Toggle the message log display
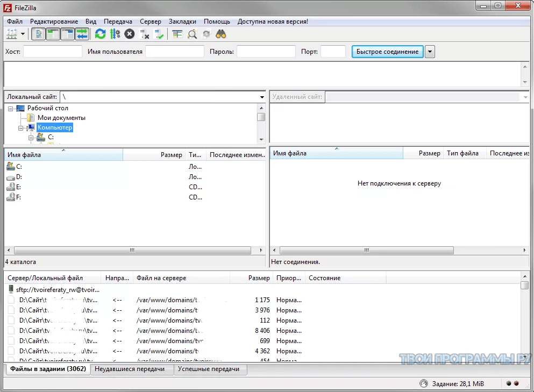The width and height of the screenshot is (534, 392). 39,34
